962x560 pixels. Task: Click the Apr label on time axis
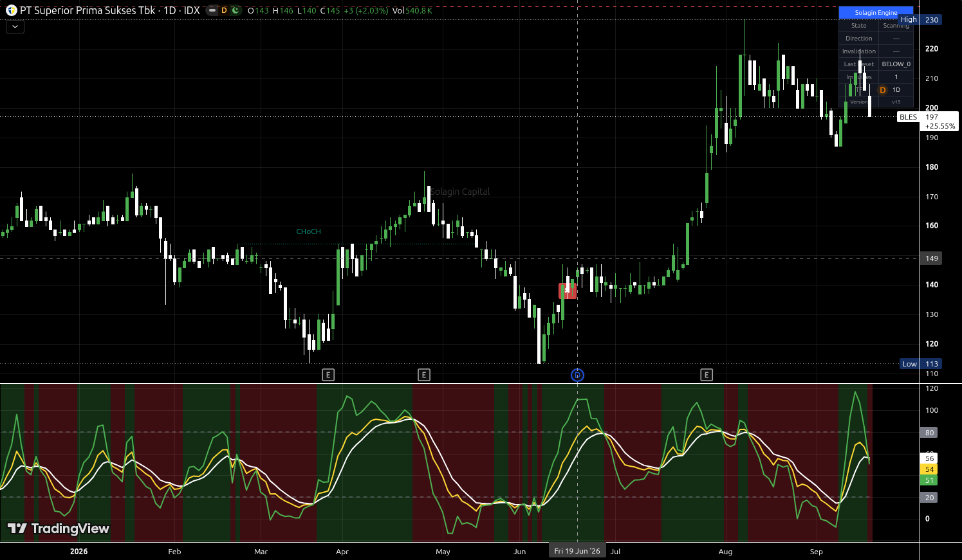click(x=342, y=552)
